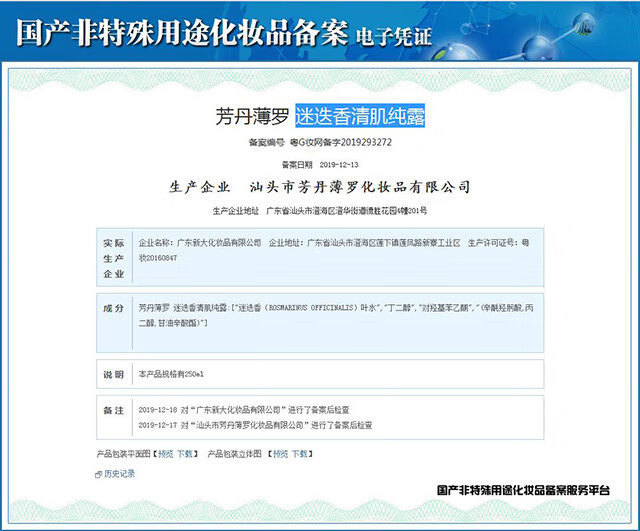Screen dimensions: 640x531
Task: Click the 备注 section label
Action: (x=113, y=411)
